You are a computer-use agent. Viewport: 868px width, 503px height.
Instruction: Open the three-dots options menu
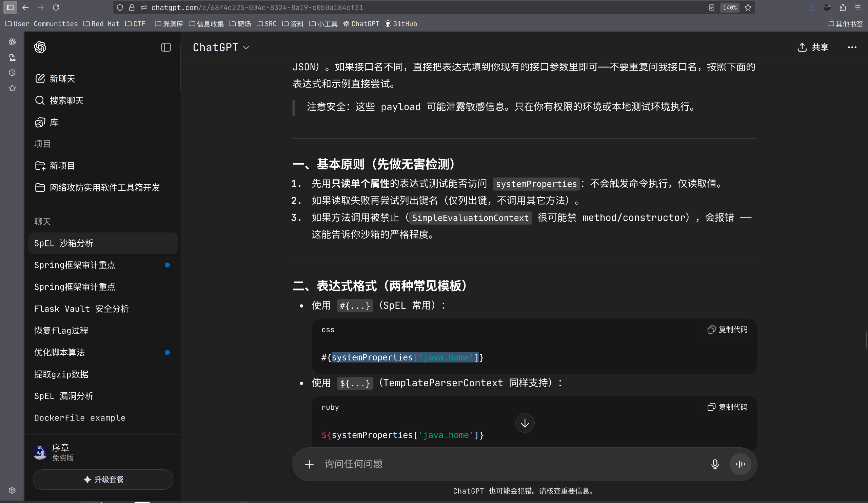click(x=852, y=47)
